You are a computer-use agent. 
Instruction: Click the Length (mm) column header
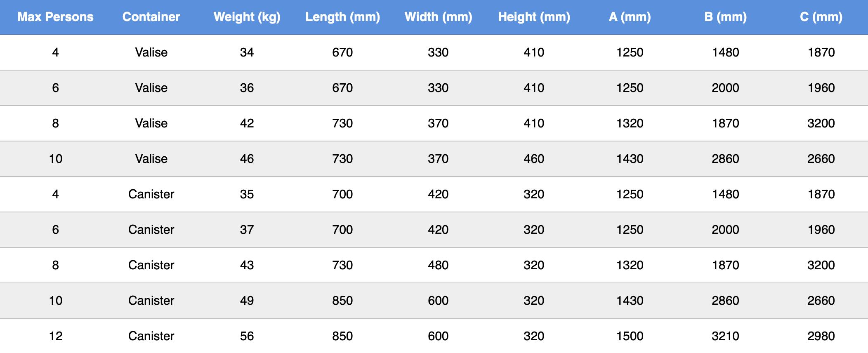pos(342,17)
